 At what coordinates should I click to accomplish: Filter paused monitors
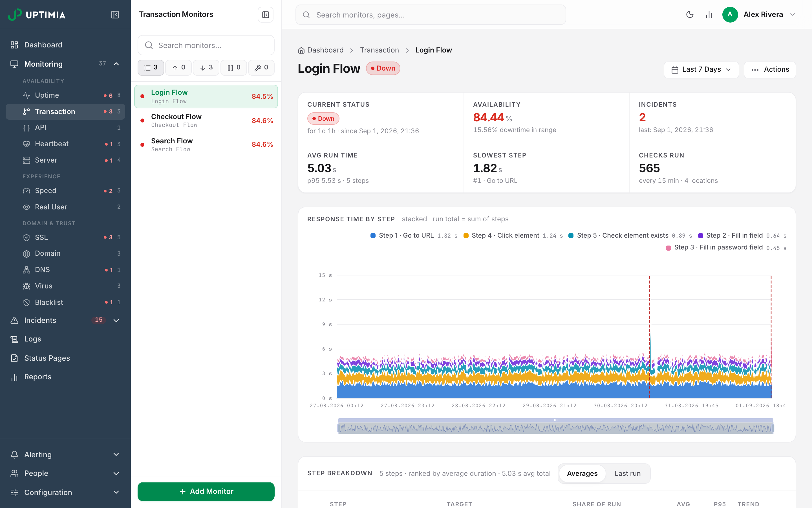234,67
